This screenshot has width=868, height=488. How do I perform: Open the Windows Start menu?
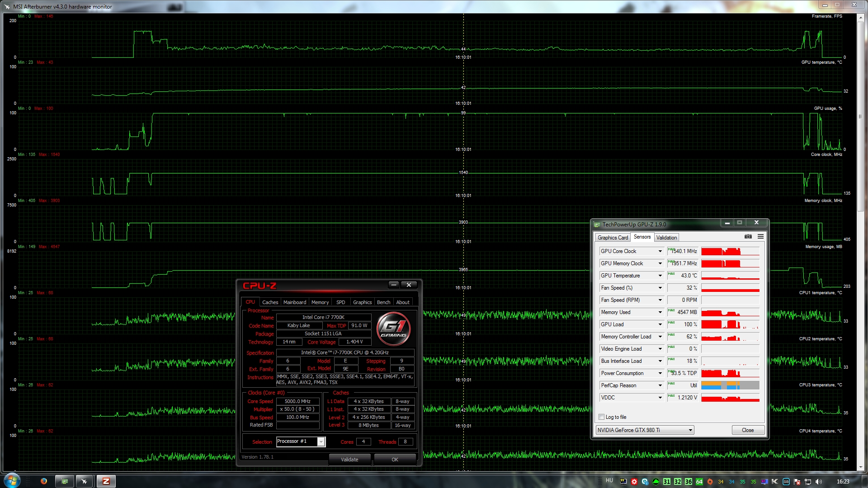(x=12, y=481)
